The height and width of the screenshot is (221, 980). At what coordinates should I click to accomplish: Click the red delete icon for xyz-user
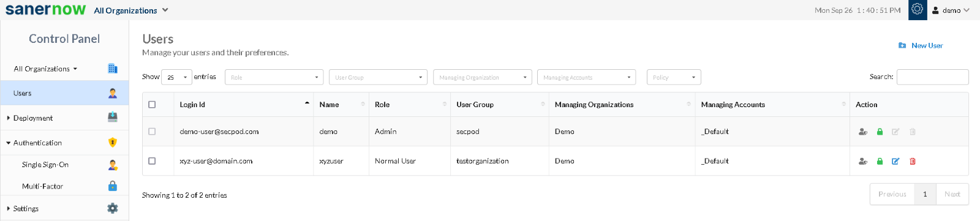(x=913, y=161)
